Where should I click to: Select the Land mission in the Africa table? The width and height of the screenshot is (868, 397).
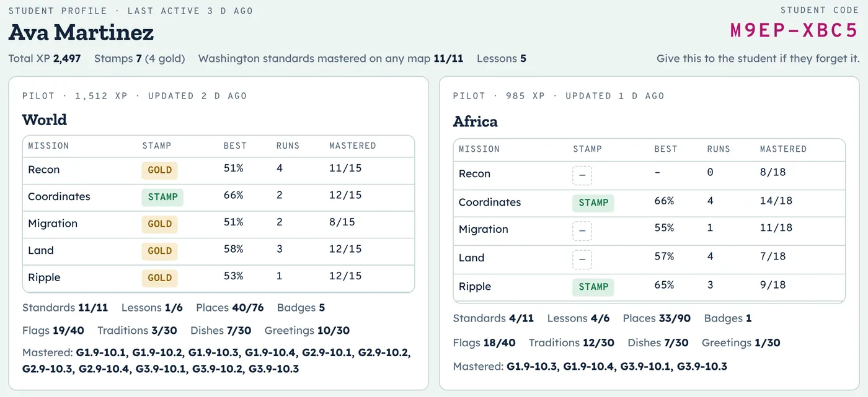[472, 258]
